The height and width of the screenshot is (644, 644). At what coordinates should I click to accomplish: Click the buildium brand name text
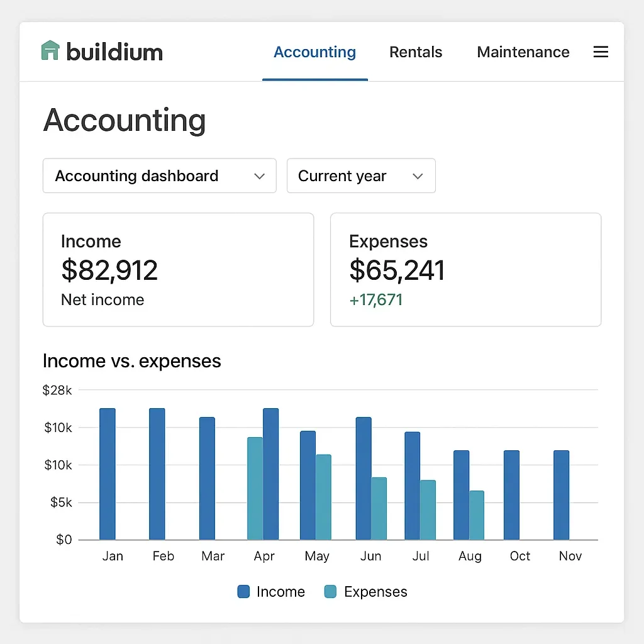click(114, 52)
